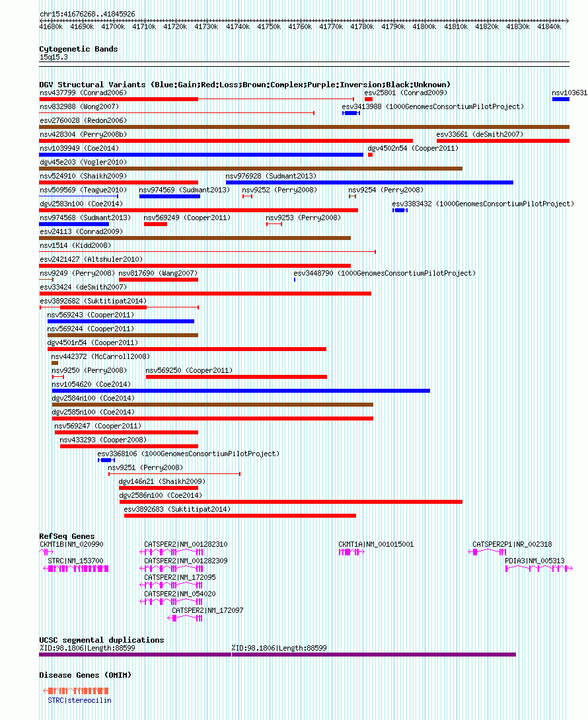Click CATSPER2 NM_001282309 transcript glyph
This screenshot has height=720, width=588.
(x=171, y=569)
